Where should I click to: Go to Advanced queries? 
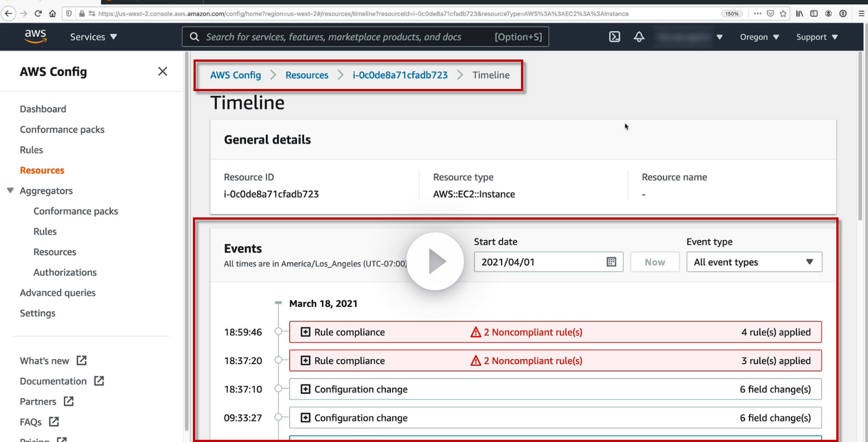58,293
